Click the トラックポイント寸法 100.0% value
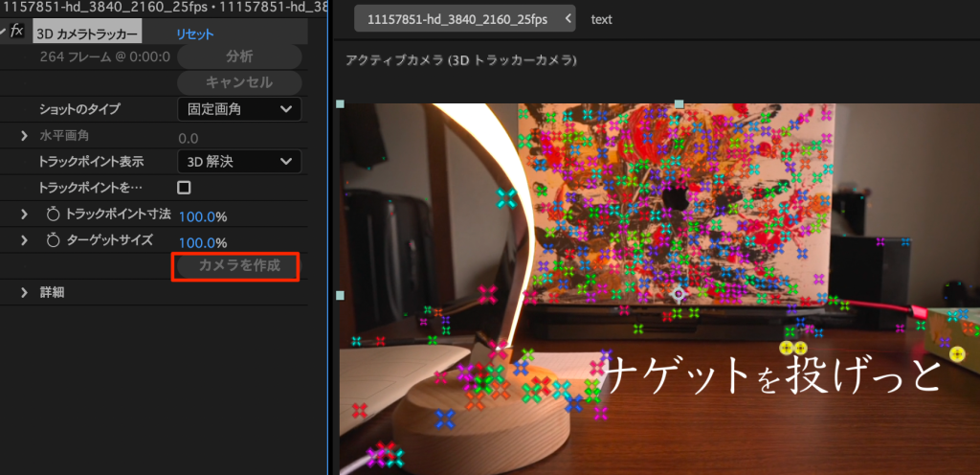980x475 pixels. point(203,215)
